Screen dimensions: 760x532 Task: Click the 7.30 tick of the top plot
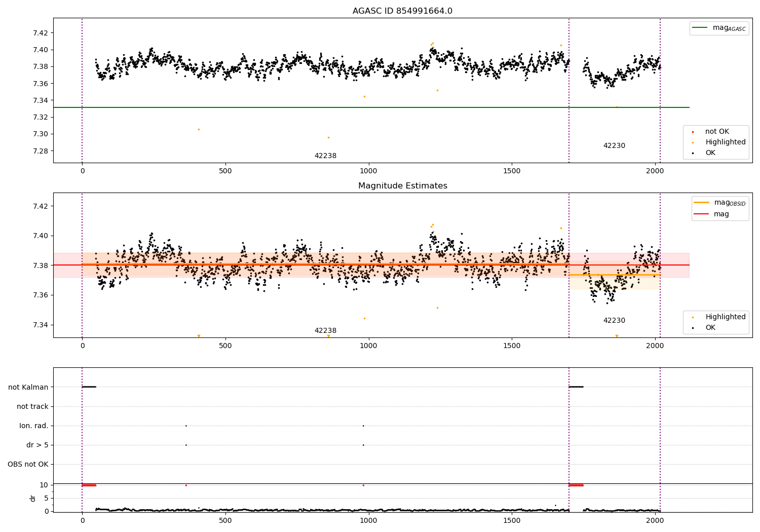pos(41,134)
